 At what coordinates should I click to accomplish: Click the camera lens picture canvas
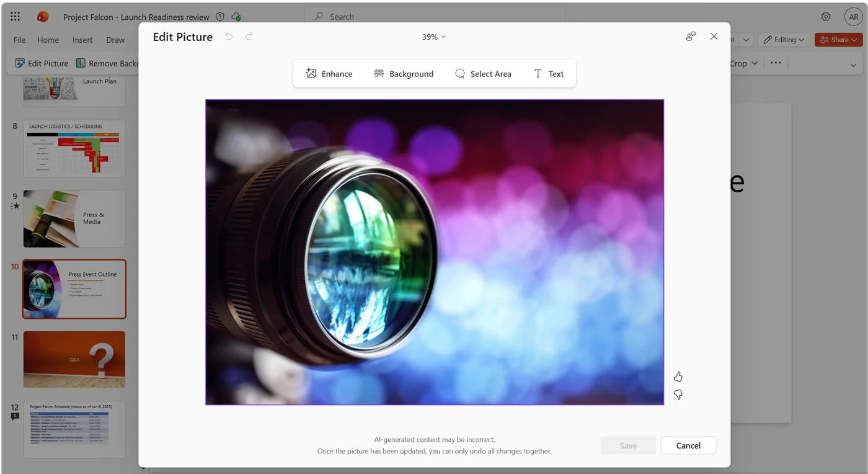(435, 252)
